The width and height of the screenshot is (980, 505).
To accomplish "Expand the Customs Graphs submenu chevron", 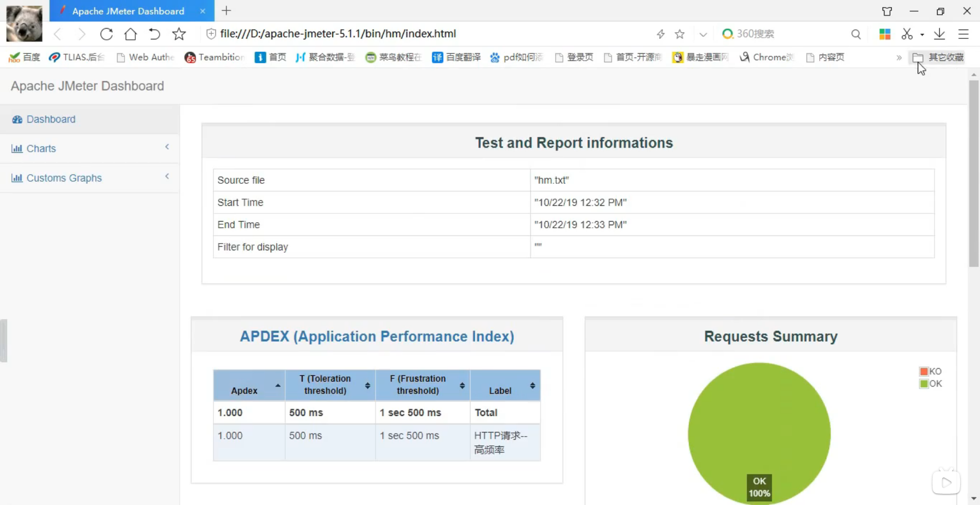I will pyautogui.click(x=167, y=177).
